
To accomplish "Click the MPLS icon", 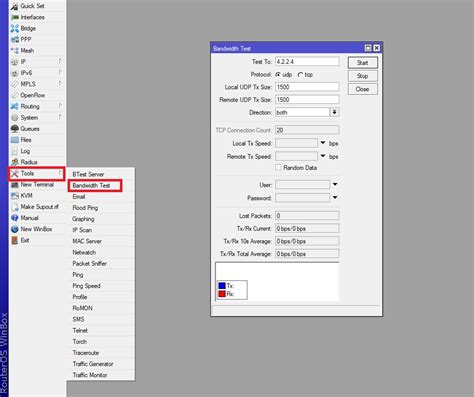I will [15, 84].
